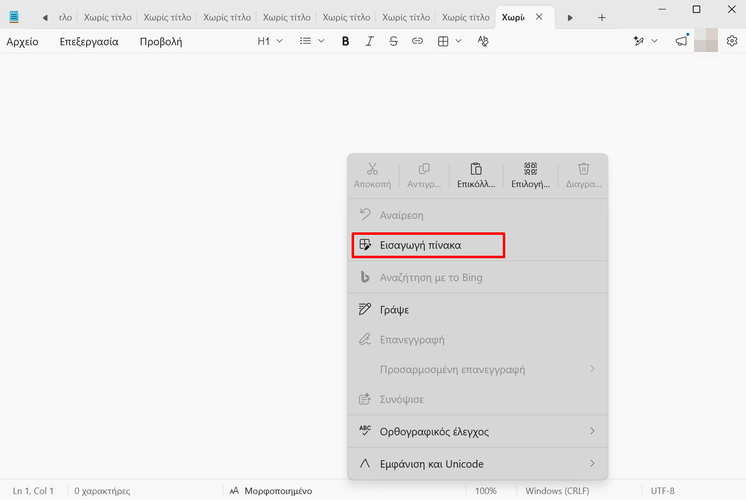Toggle strikethrough formatting
The image size is (746, 500).
tap(393, 41)
